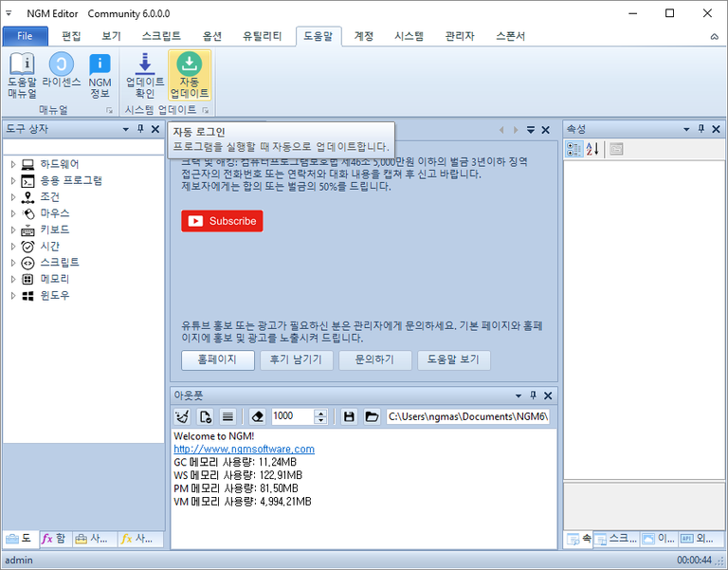Expand the 응용 프로그램 tree node
Image resolution: width=728 pixels, height=570 pixels.
13,181
